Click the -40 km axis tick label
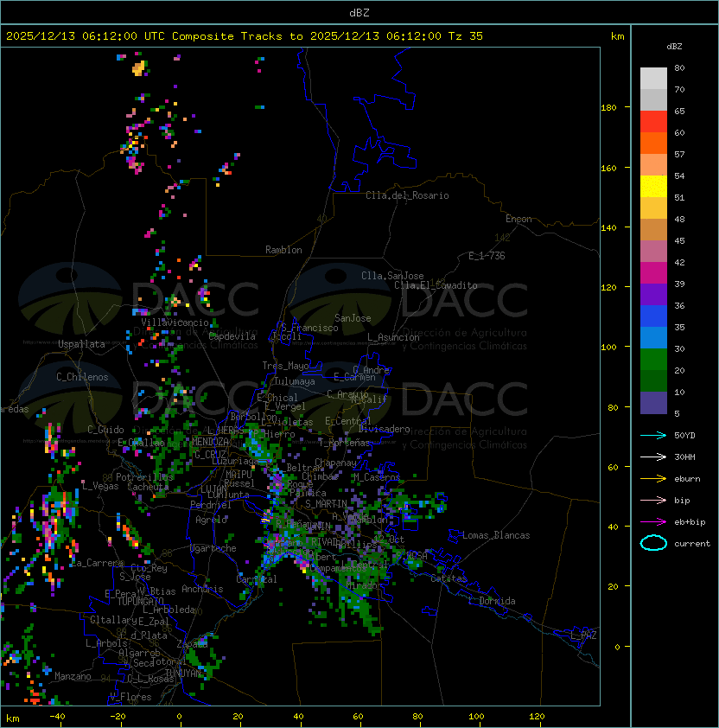The width and height of the screenshot is (719, 728). 57,717
